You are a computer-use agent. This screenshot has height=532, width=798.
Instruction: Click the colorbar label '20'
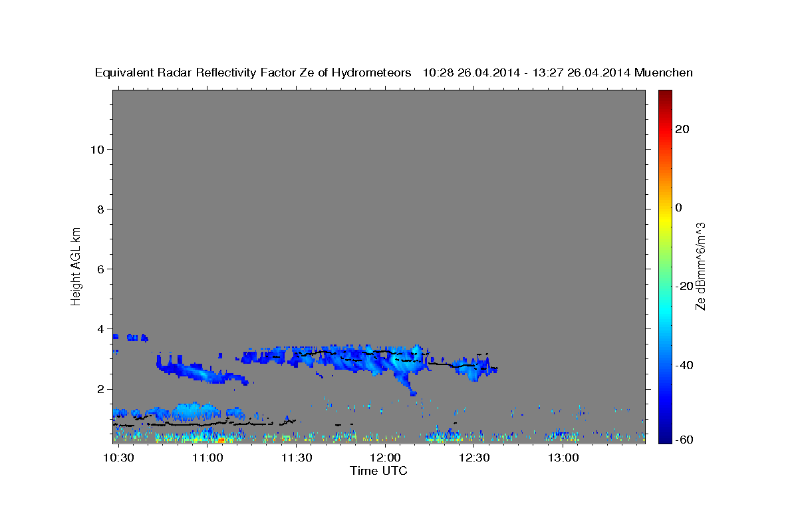pyautogui.click(x=682, y=129)
